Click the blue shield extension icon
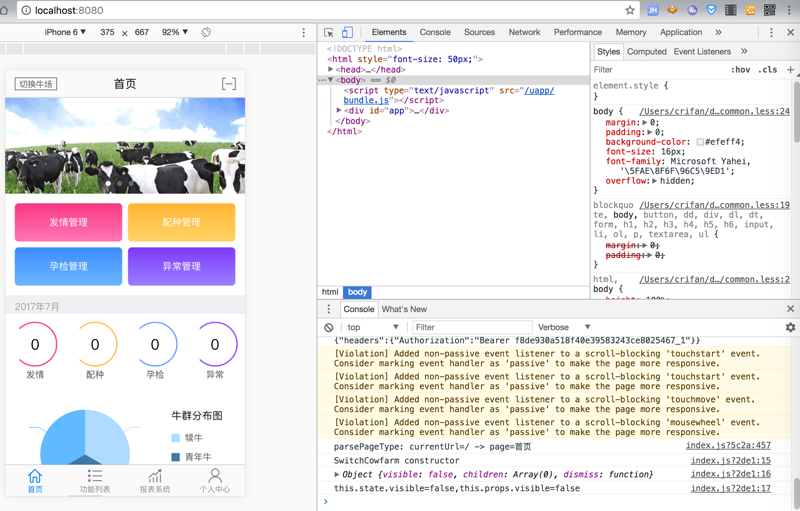Image resolution: width=800 pixels, height=511 pixels. click(711, 10)
